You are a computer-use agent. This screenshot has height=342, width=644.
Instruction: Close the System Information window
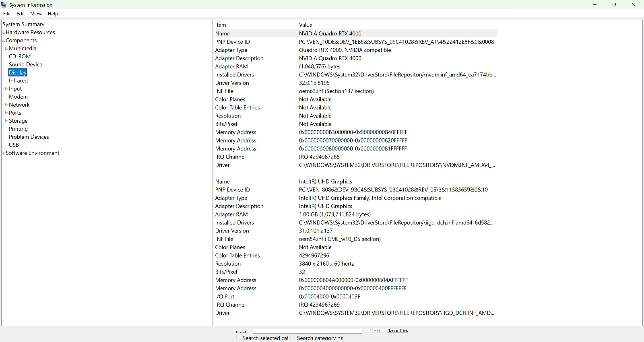point(634,5)
